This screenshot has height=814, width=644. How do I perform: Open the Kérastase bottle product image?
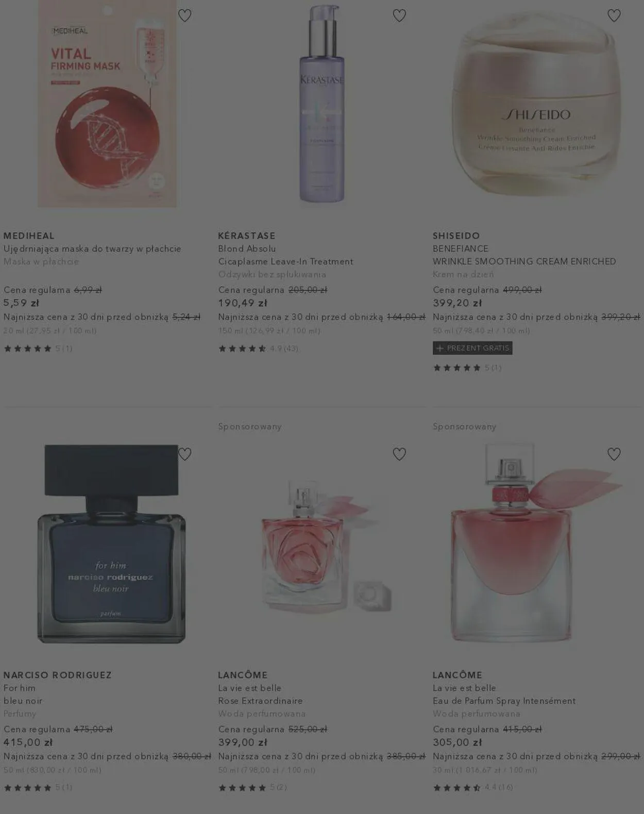(322, 104)
